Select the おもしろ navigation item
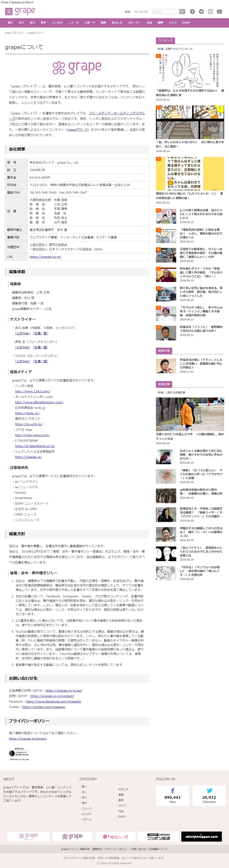This screenshot has height=868, width=229. (x=117, y=23)
